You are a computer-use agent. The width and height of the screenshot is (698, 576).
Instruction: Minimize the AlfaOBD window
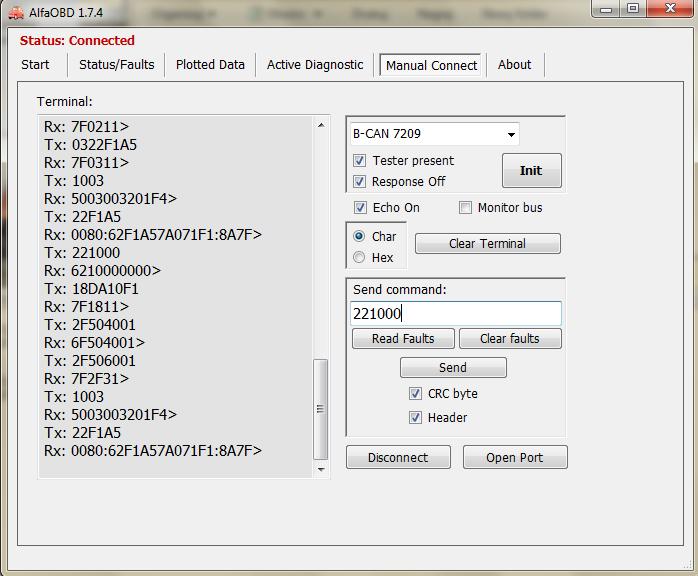click(x=606, y=9)
